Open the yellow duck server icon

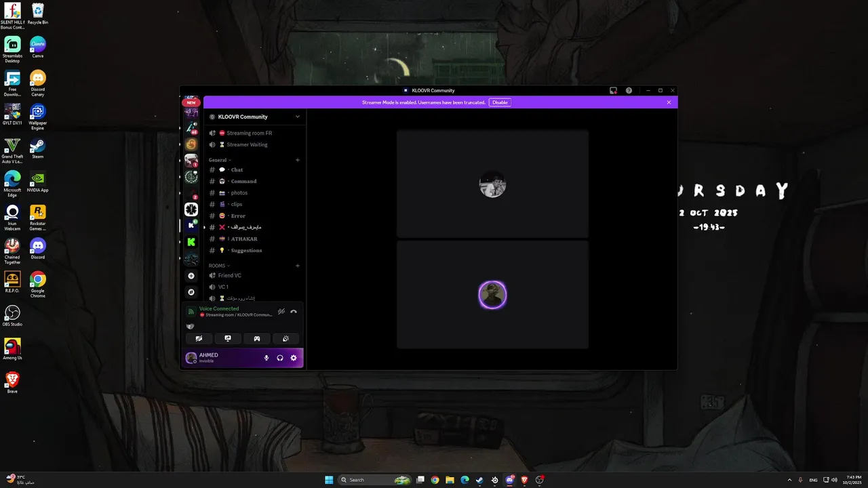tap(191, 144)
